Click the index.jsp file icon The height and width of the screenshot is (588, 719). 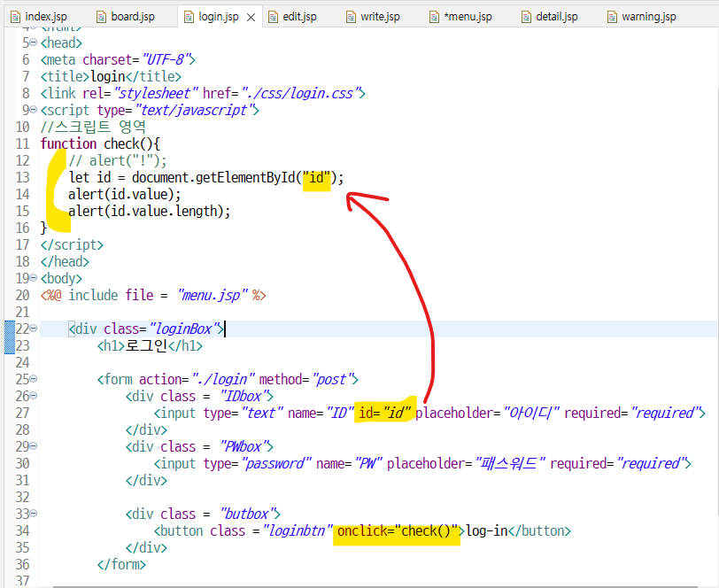tap(16, 18)
